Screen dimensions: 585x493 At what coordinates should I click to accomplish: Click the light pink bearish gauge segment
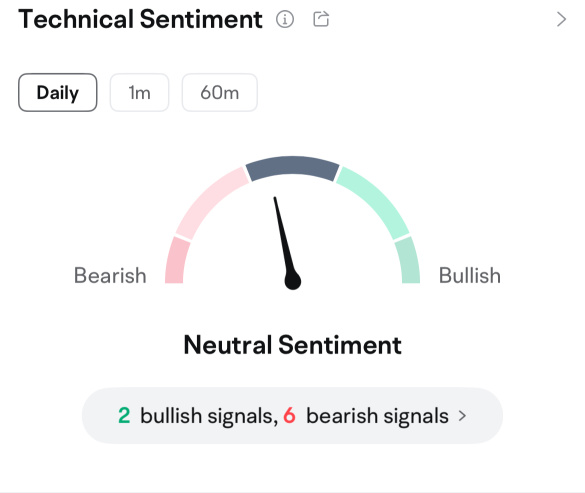coord(211,202)
